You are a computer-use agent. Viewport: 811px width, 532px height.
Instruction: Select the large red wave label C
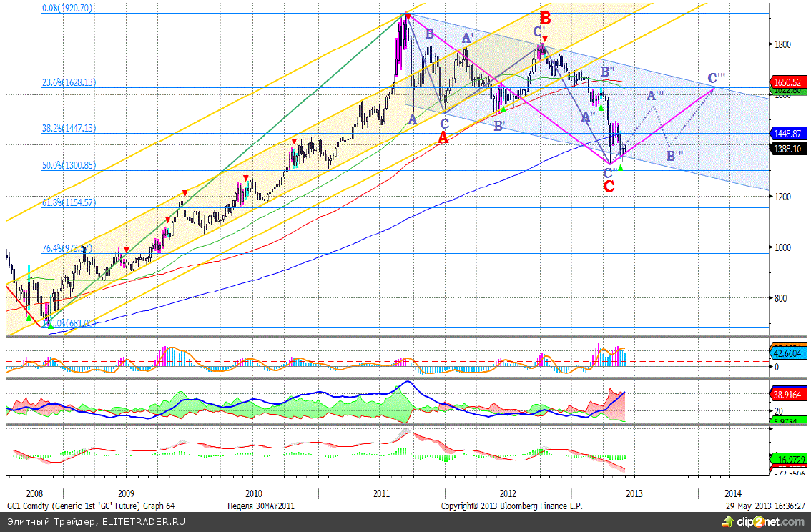coord(609,187)
